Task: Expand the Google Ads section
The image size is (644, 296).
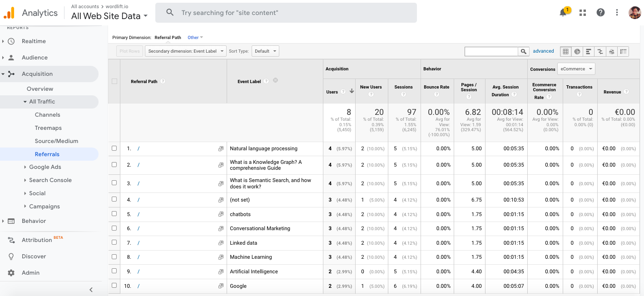Action: click(45, 167)
